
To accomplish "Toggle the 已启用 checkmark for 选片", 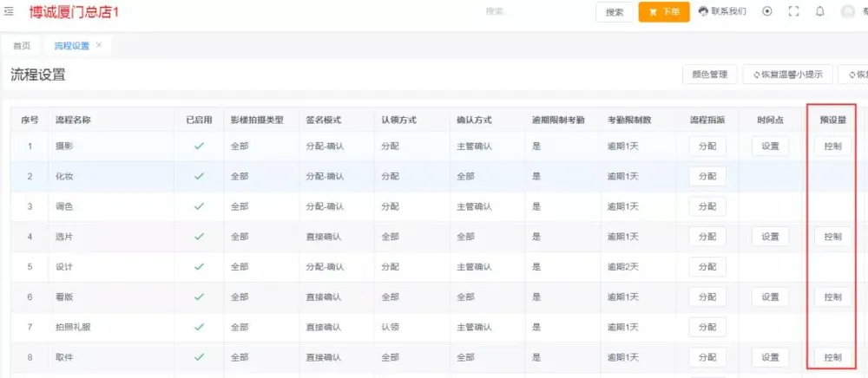I will [199, 236].
